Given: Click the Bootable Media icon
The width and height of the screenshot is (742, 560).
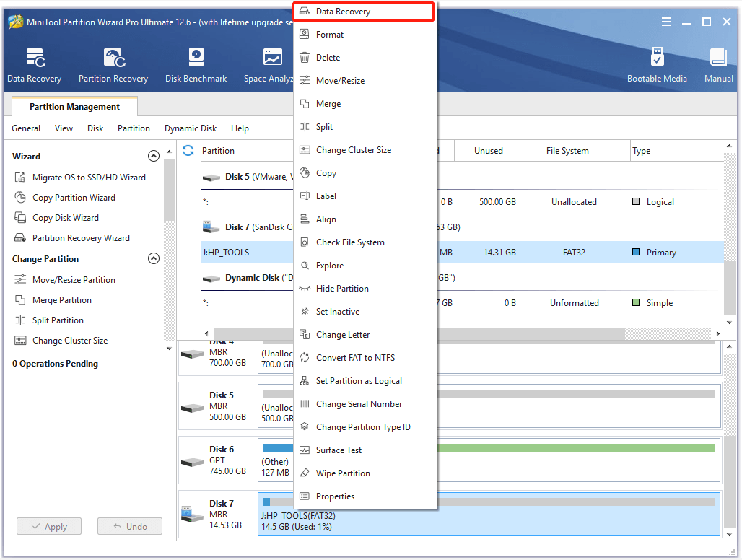Looking at the screenshot, I should [x=657, y=65].
